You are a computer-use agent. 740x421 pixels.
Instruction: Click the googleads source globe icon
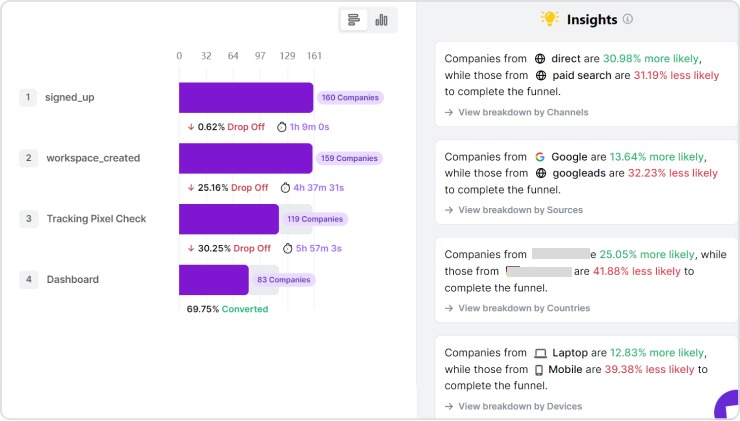pos(541,173)
